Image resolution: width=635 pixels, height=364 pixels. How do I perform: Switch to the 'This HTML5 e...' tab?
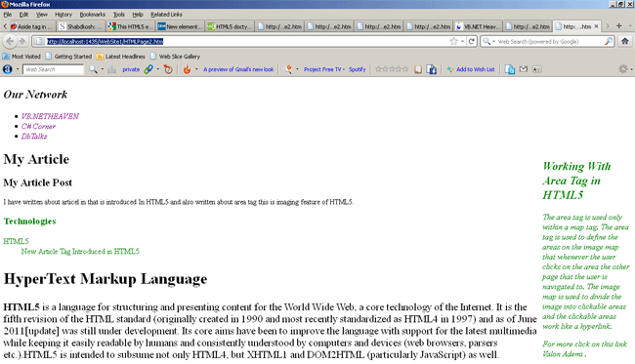pos(130,26)
